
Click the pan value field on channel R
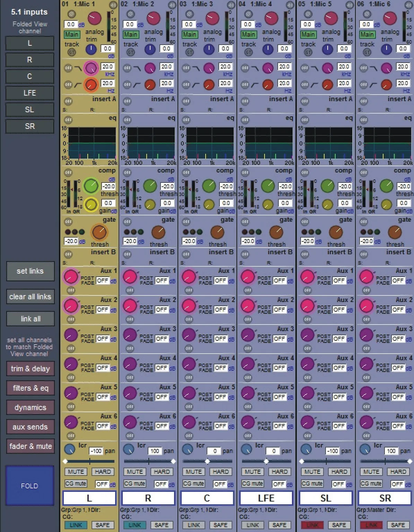point(155,451)
